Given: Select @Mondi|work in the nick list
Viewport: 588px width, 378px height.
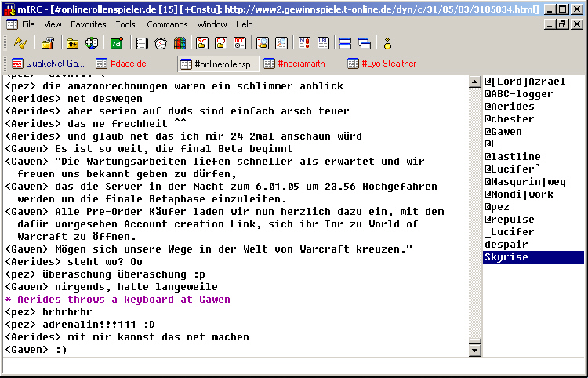Looking at the screenshot, I should (533, 194).
